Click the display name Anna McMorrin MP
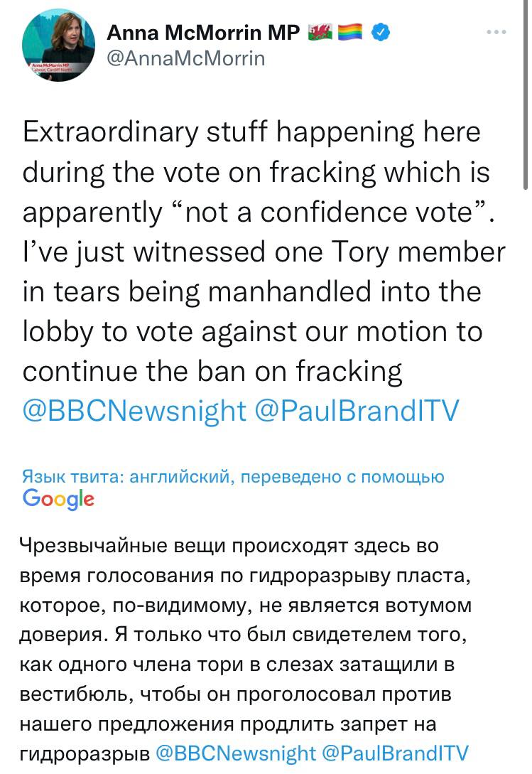The width and height of the screenshot is (532, 774). 203,33
